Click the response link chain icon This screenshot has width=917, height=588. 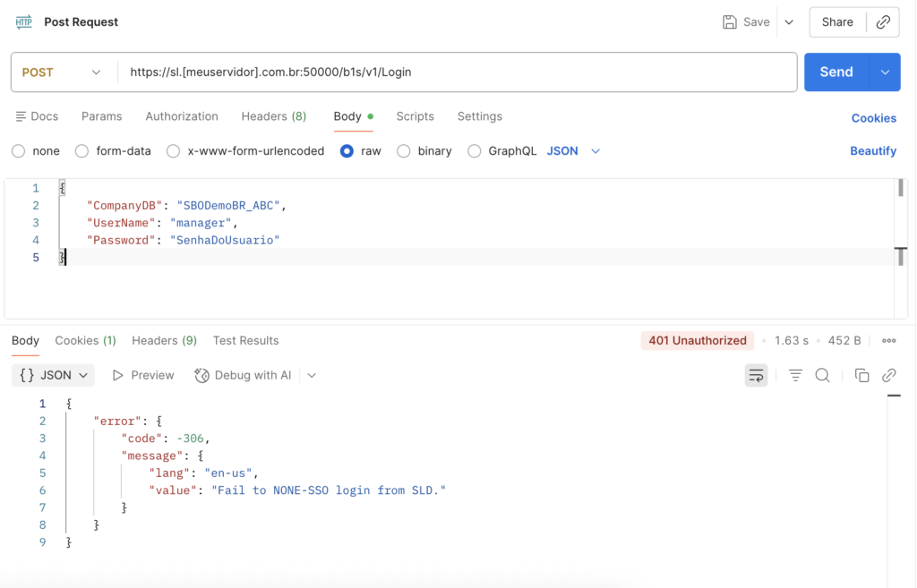(889, 376)
